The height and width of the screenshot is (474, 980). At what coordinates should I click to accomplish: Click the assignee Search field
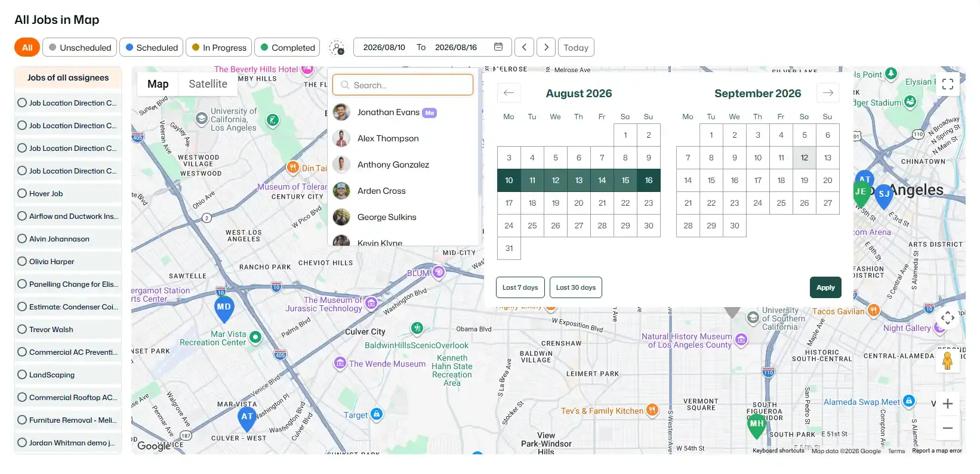pos(403,85)
